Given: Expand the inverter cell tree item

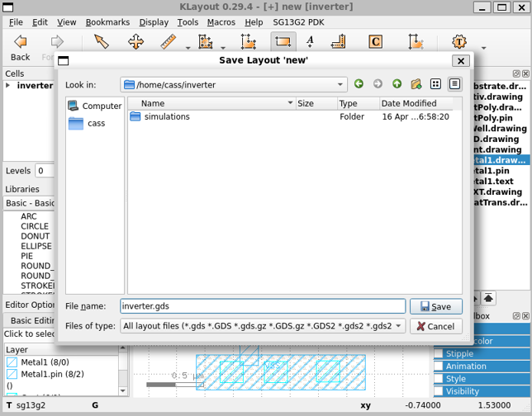Looking at the screenshot, I should [x=8, y=86].
